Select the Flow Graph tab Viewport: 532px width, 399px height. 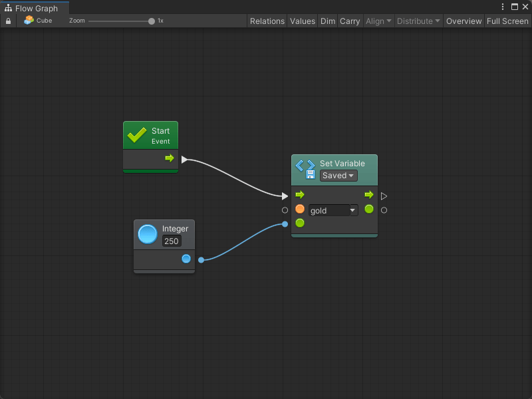tap(31, 8)
